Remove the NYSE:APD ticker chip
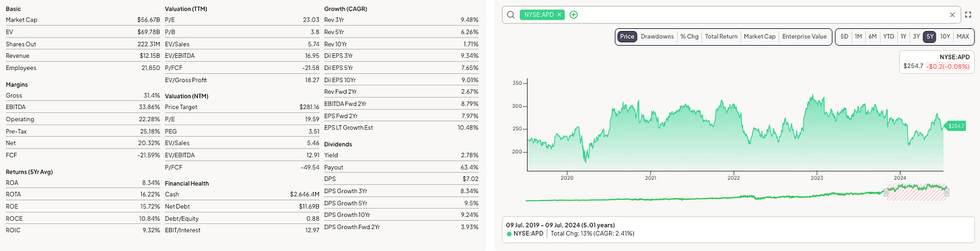The width and height of the screenshot is (980, 251). pos(559,15)
